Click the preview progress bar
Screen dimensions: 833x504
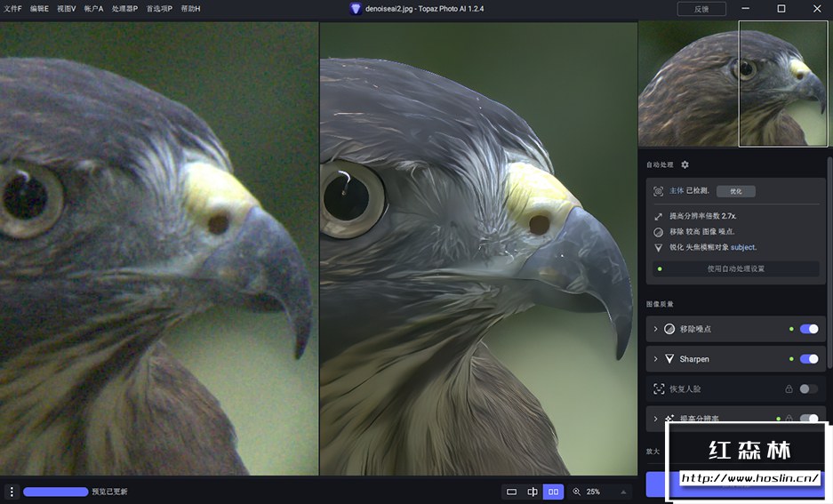tap(56, 492)
